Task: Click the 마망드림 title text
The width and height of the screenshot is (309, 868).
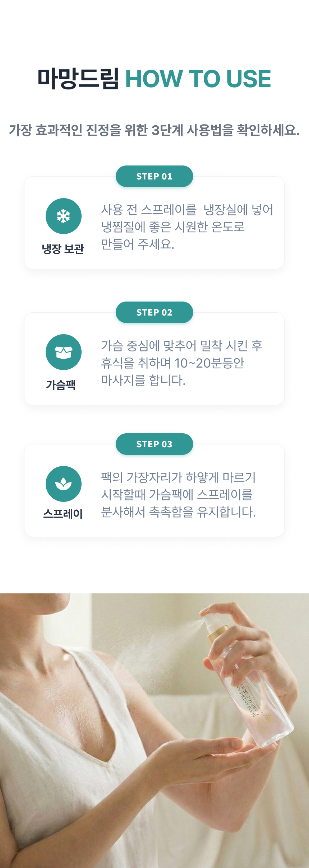Action: coord(78,79)
